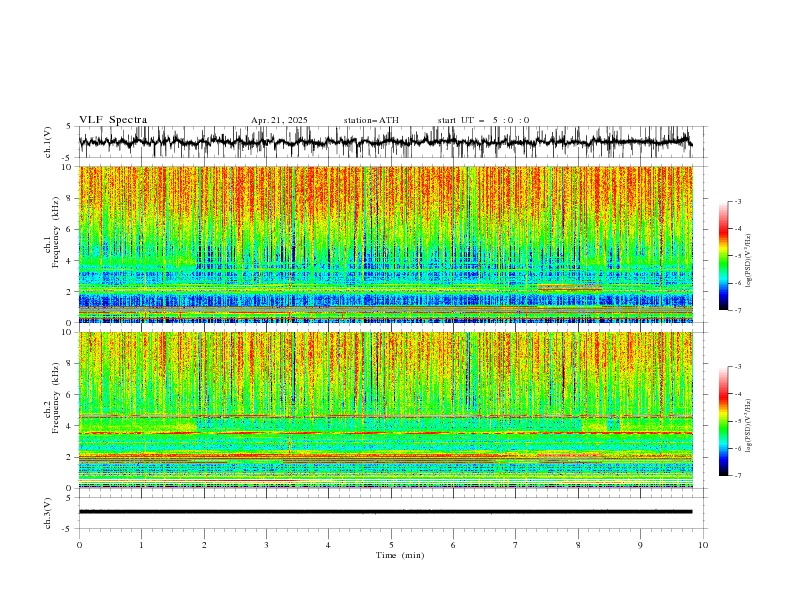Click the ch.1 PSD color scale bar
The height and width of the screenshot is (612, 792).
click(x=723, y=256)
